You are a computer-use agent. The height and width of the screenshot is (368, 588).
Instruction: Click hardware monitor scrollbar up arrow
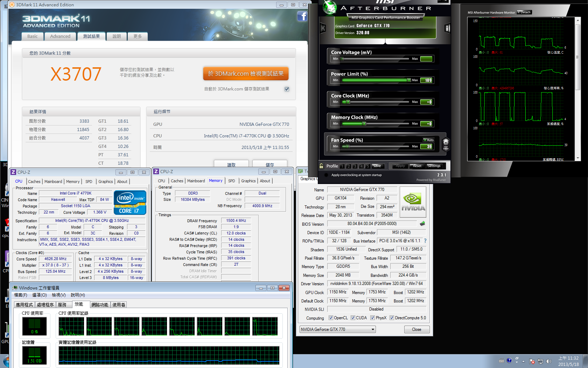(x=578, y=20)
